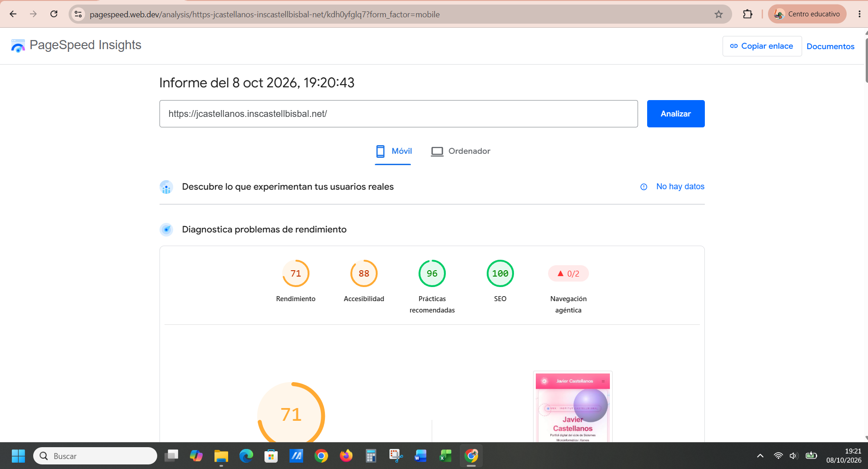Viewport: 868px width, 469px height.
Task: Click the large performance gauge showing 71
Action: click(x=291, y=413)
